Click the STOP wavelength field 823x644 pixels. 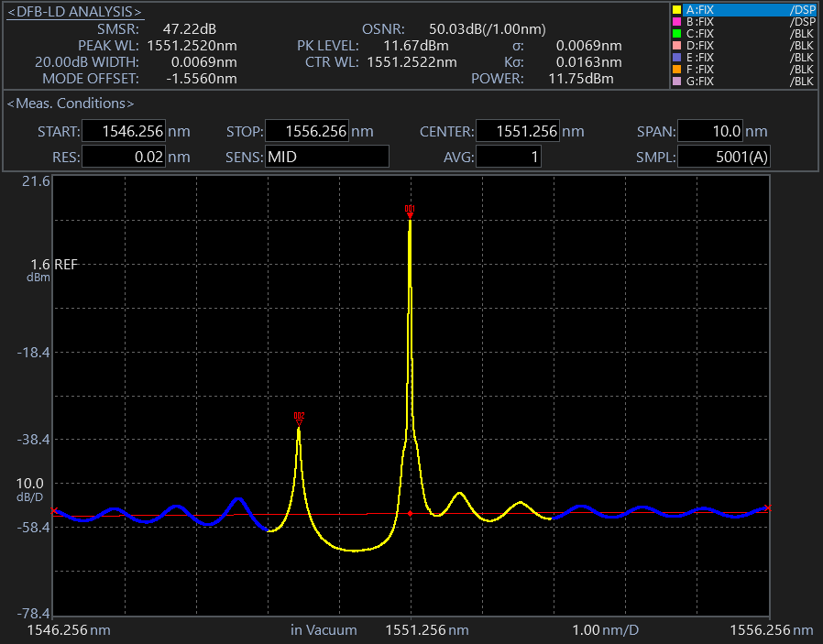[307, 131]
